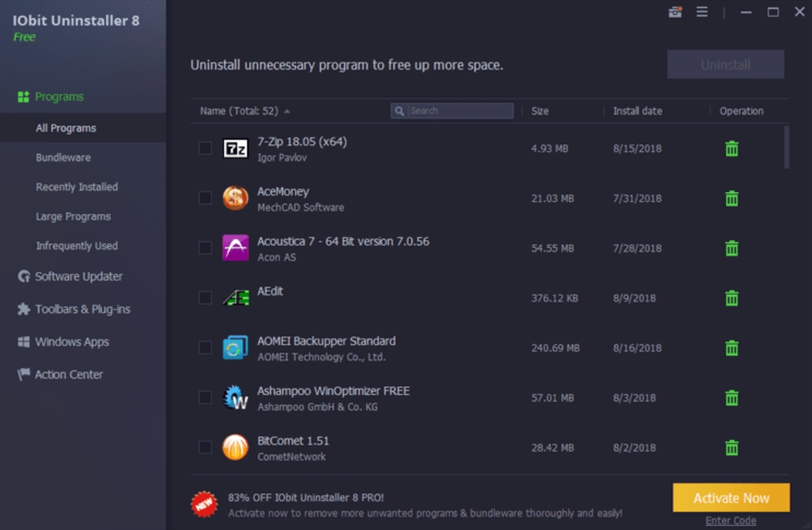The height and width of the screenshot is (530, 812).
Task: Open Bundleware list
Action: (63, 157)
